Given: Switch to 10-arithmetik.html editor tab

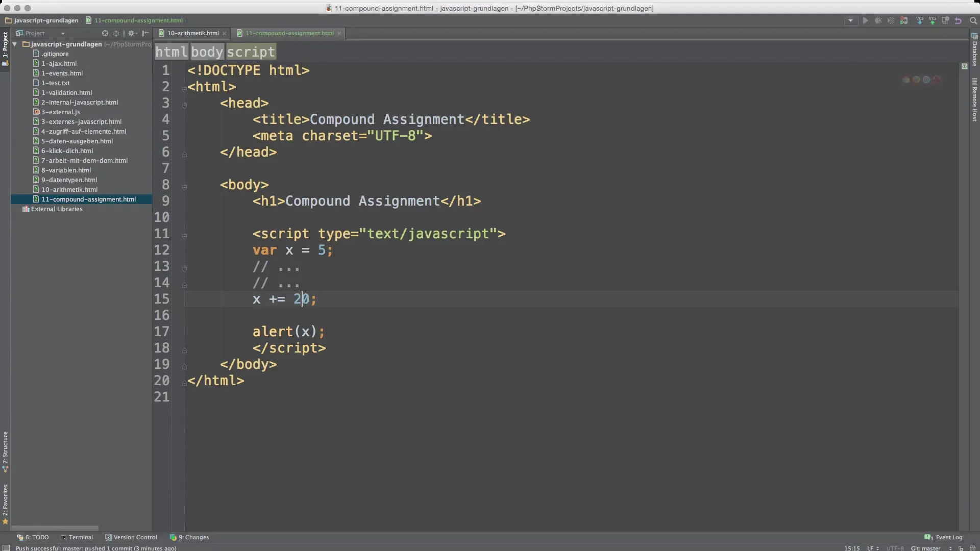Looking at the screenshot, I should (193, 33).
